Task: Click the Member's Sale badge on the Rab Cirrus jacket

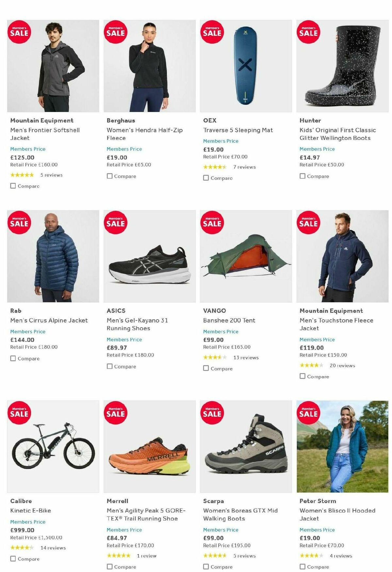Action: [x=20, y=223]
